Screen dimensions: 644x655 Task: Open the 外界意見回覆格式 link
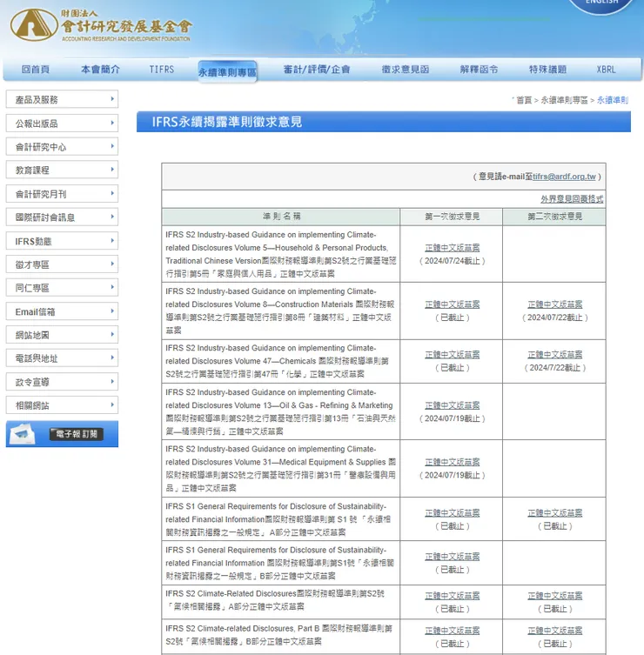tap(572, 199)
